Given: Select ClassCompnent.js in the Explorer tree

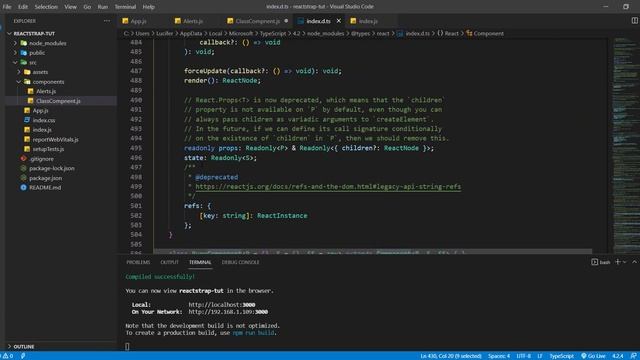Looking at the screenshot, I should click(58, 101).
